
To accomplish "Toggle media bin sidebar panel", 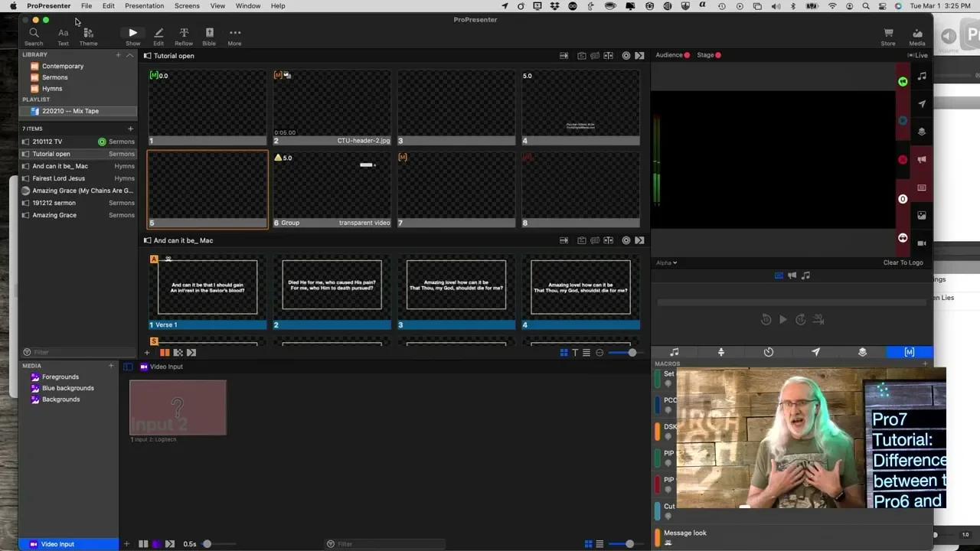I will point(128,367).
